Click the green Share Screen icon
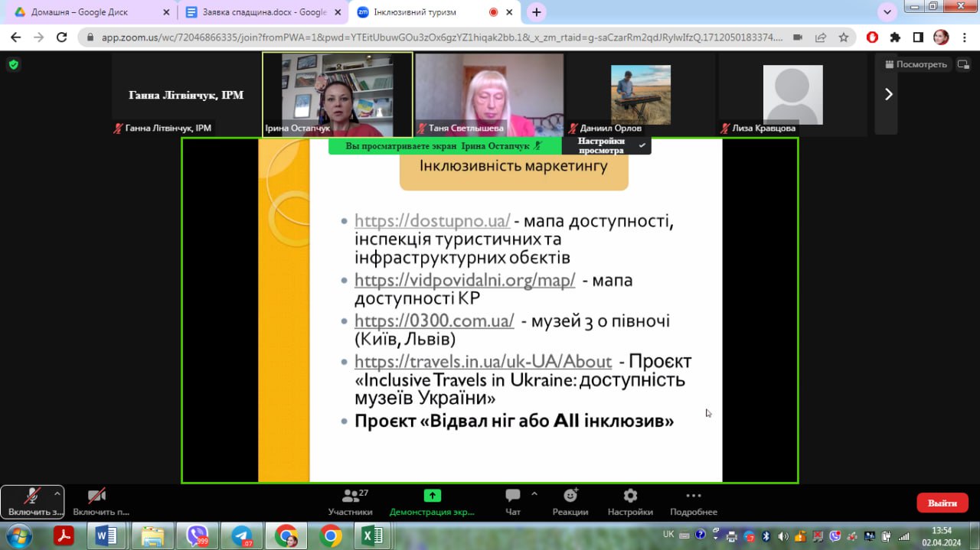 coord(432,496)
